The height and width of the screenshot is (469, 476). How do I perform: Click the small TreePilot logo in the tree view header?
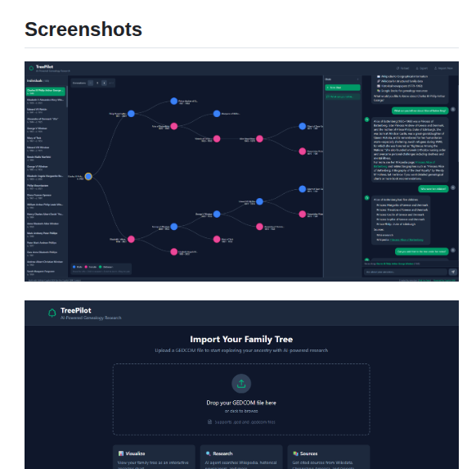click(x=31, y=68)
